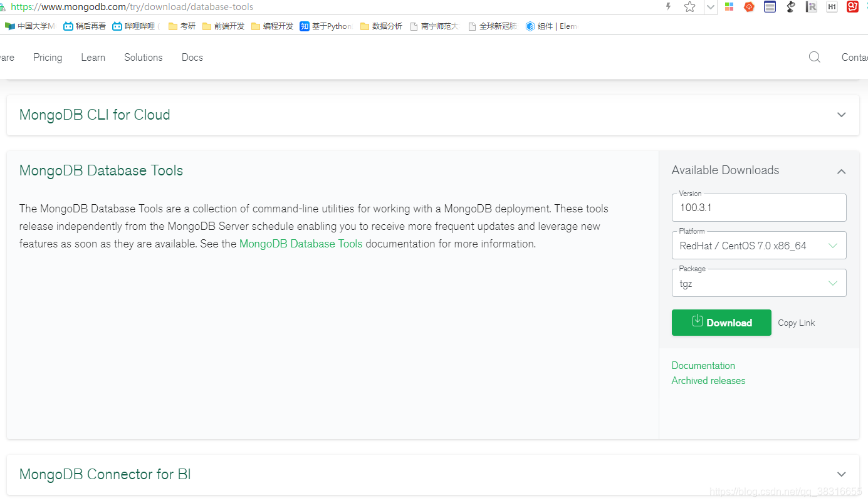Viewport: 868px width, 503px height.
Task: Click the site security icon before https
Action: click(3, 7)
